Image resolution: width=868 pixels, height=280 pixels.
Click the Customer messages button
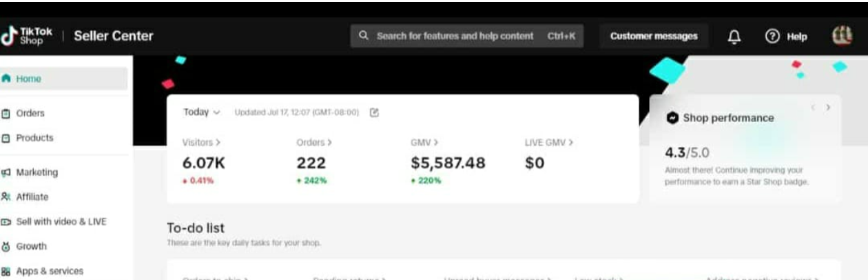pos(653,37)
